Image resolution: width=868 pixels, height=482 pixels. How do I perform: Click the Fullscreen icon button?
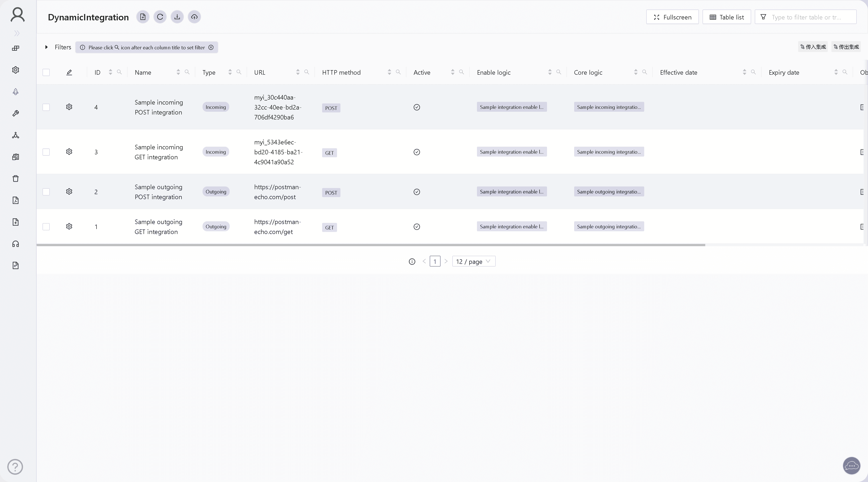656,17
